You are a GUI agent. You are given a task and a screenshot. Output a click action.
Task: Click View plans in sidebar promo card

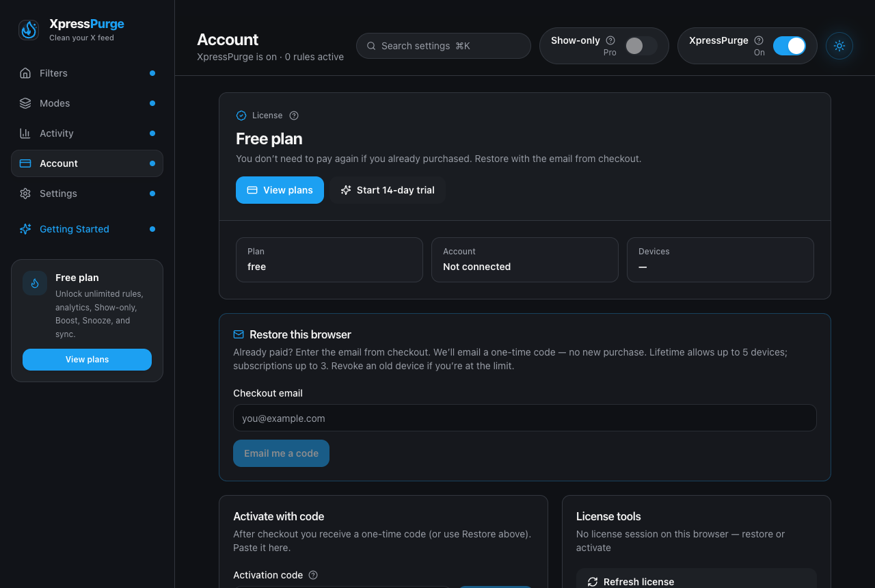[x=87, y=360]
